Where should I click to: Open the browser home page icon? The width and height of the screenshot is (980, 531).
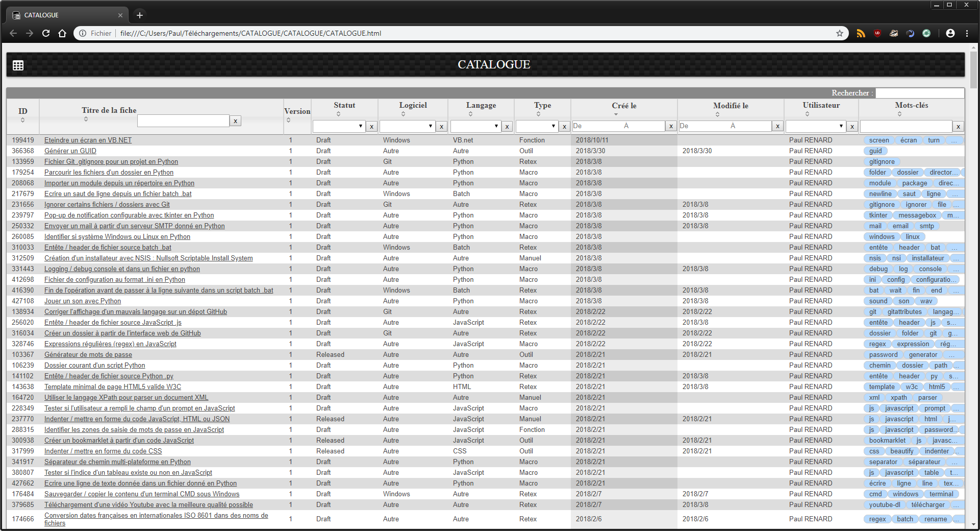(62, 33)
